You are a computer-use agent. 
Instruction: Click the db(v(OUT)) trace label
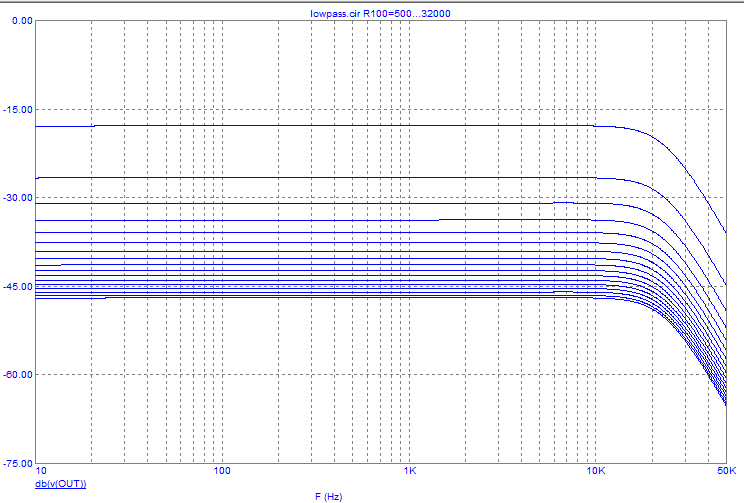[60, 484]
